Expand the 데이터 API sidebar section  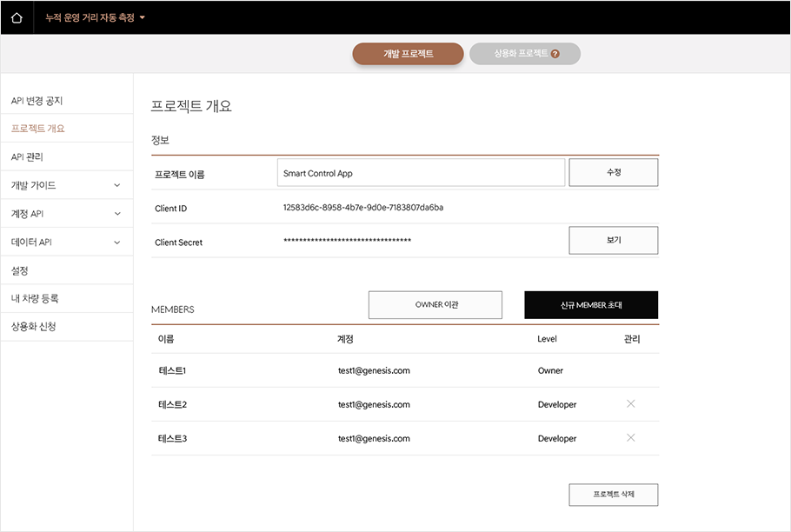click(x=66, y=243)
